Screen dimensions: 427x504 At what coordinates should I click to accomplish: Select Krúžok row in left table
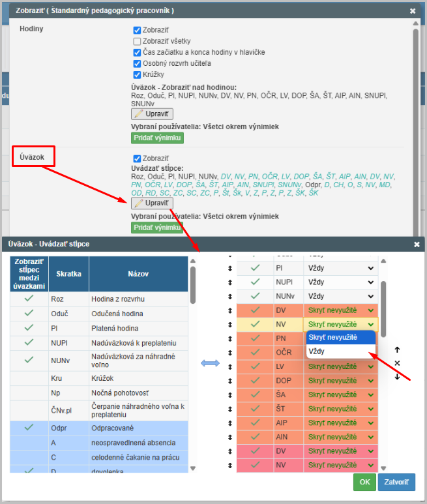[x=99, y=378]
